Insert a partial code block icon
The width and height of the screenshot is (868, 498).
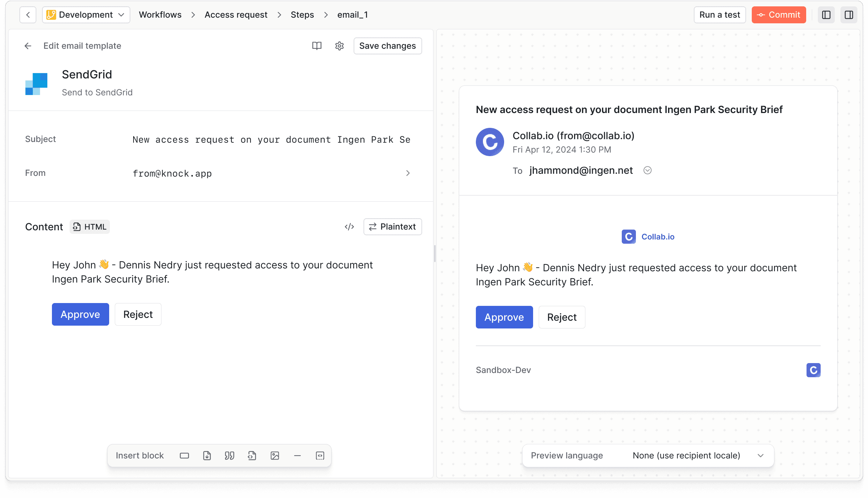pyautogui.click(x=320, y=456)
